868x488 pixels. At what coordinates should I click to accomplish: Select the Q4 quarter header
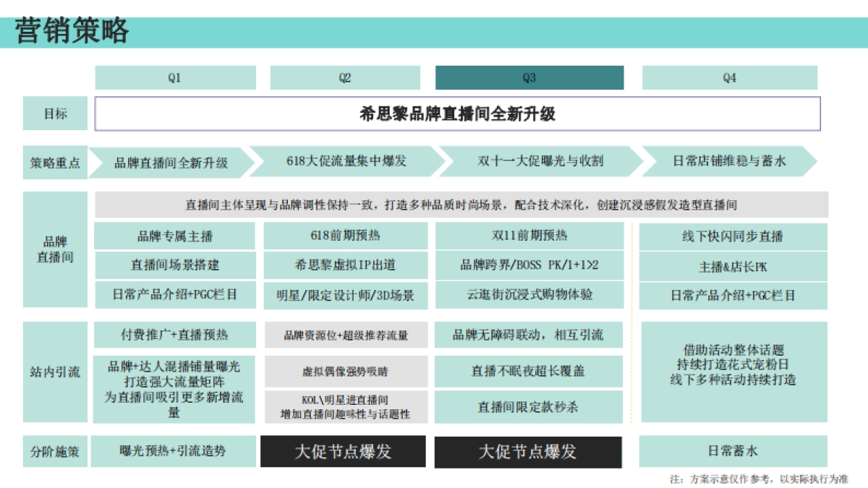pos(728,77)
